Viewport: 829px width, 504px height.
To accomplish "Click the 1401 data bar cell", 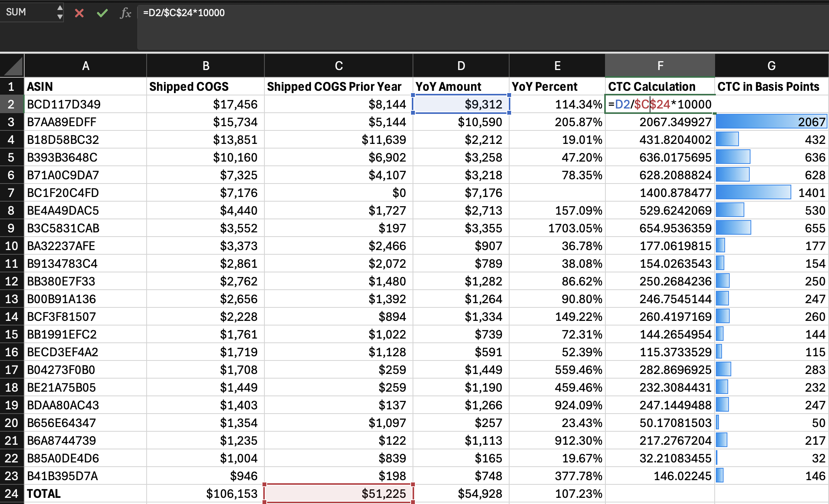I will (x=771, y=193).
